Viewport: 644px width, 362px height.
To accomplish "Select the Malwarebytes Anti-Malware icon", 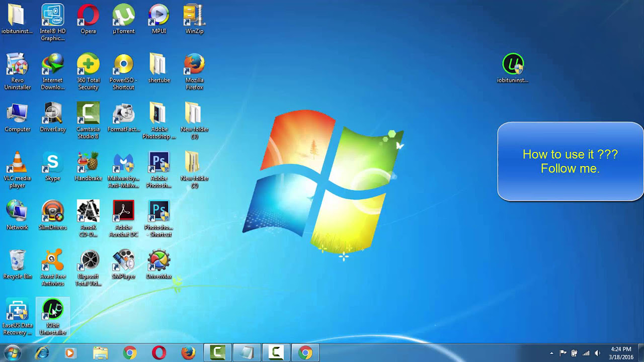I will tap(123, 170).
